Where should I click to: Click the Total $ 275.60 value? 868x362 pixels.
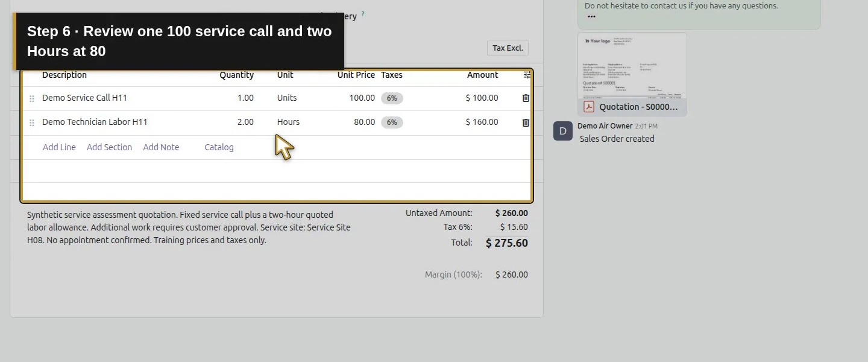pos(506,243)
